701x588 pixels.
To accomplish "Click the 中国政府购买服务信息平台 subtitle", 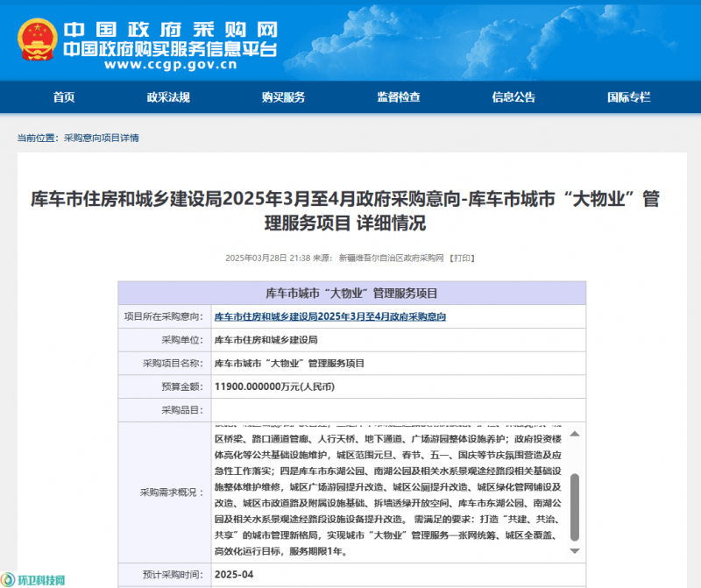I will [170, 49].
